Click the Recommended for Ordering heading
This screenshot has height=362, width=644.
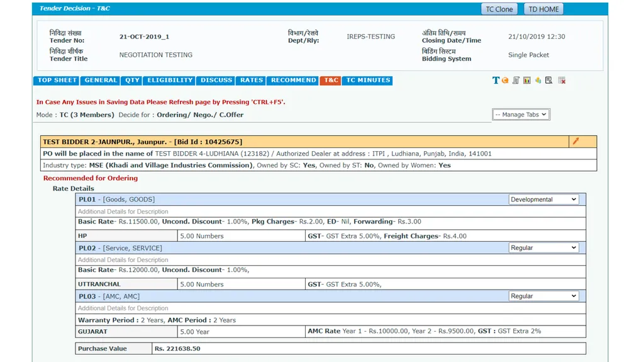click(91, 178)
